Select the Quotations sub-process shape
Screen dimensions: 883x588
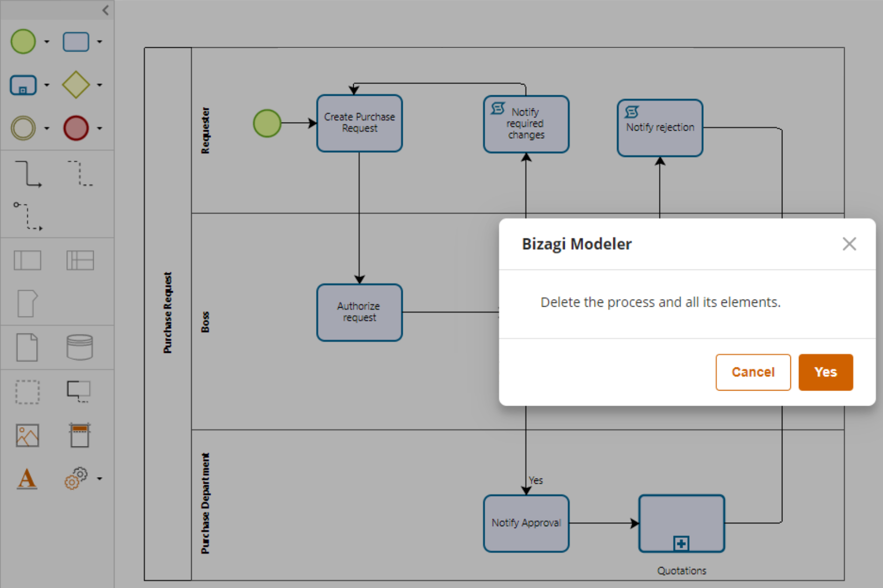[x=682, y=523]
